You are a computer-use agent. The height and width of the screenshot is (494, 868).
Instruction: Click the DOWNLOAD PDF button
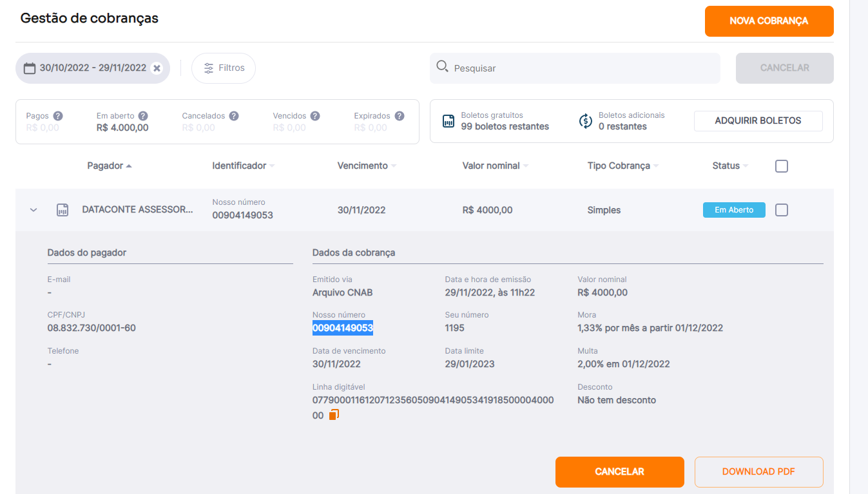pyautogui.click(x=758, y=472)
